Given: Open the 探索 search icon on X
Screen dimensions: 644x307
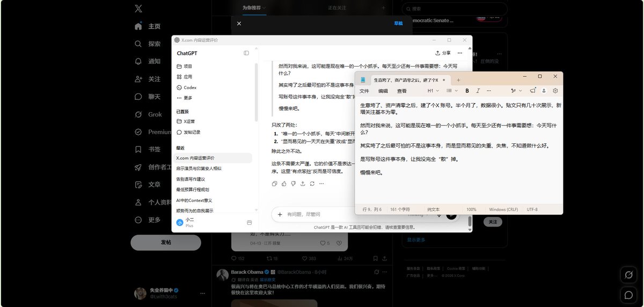Looking at the screenshot, I should [x=138, y=44].
